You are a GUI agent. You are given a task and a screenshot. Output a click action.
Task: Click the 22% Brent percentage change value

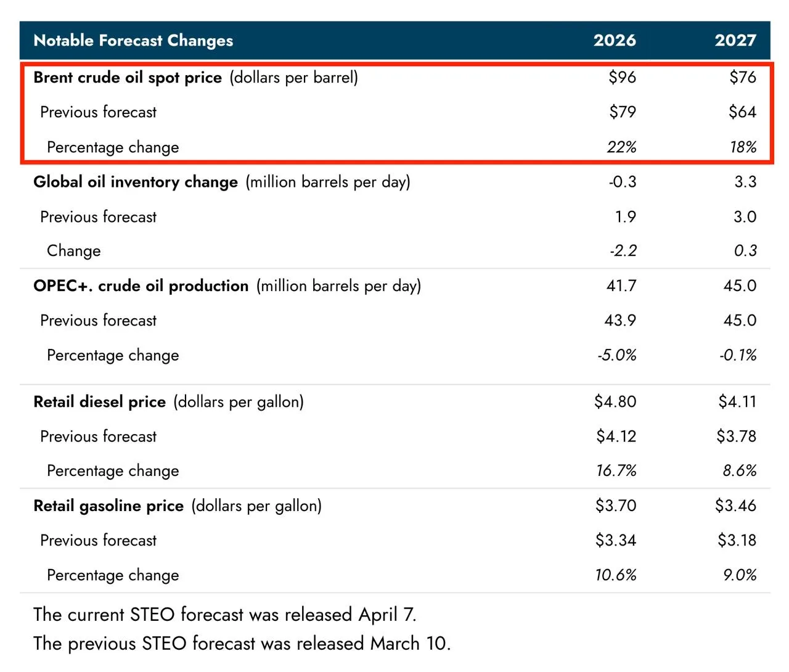click(621, 147)
